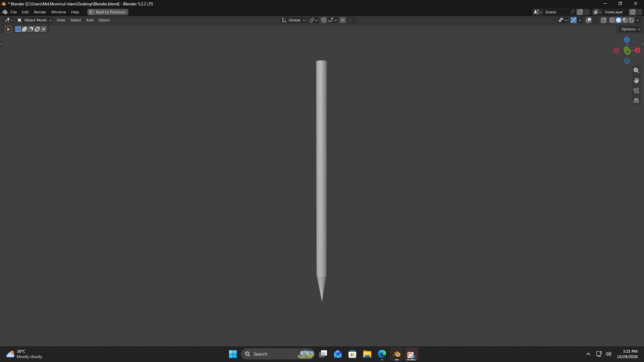Switch to solid viewport shading
The width and height of the screenshot is (644, 362).
[619, 20]
